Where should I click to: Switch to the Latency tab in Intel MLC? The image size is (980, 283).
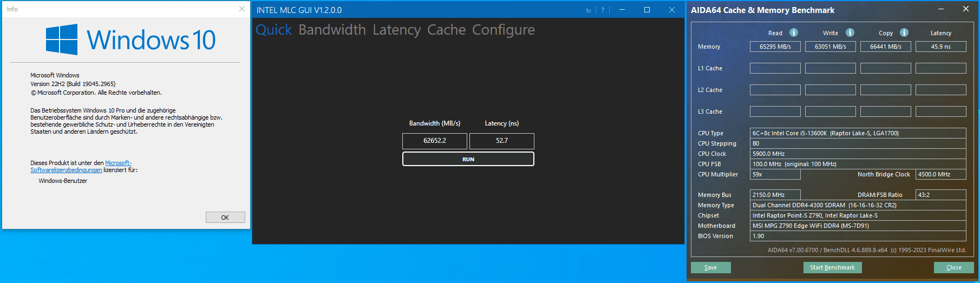tap(396, 30)
